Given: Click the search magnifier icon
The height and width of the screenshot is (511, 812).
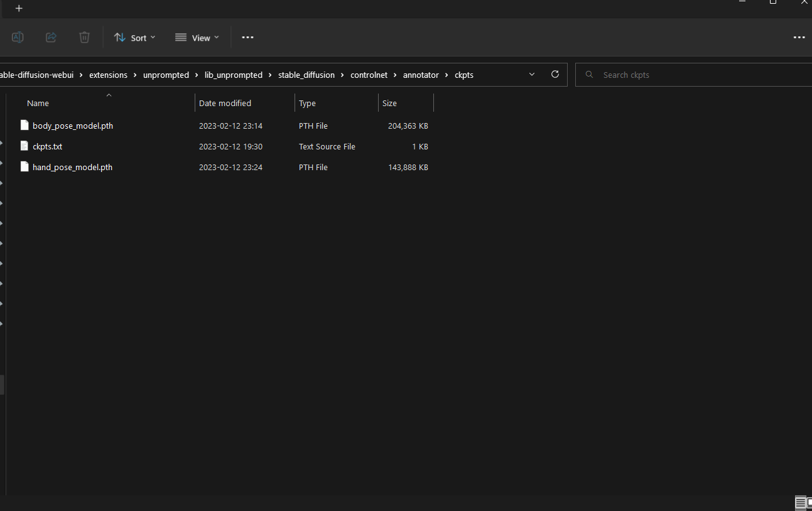Looking at the screenshot, I should pos(589,75).
